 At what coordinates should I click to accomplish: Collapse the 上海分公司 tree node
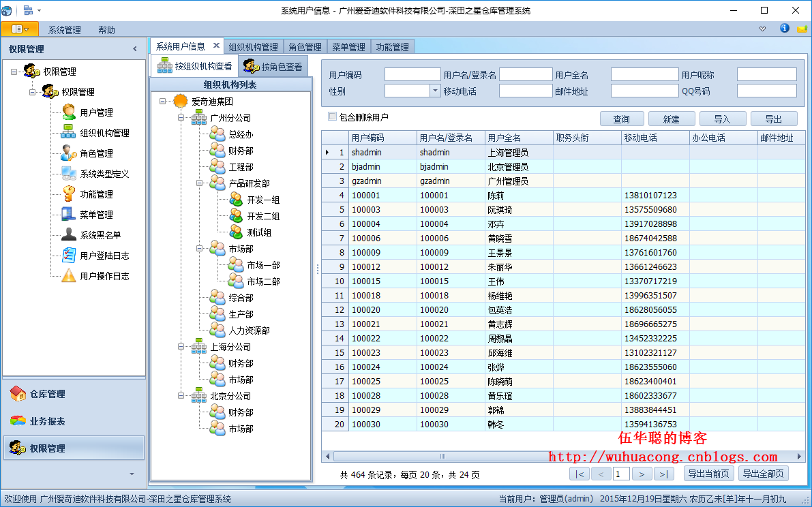pyautogui.click(x=181, y=347)
